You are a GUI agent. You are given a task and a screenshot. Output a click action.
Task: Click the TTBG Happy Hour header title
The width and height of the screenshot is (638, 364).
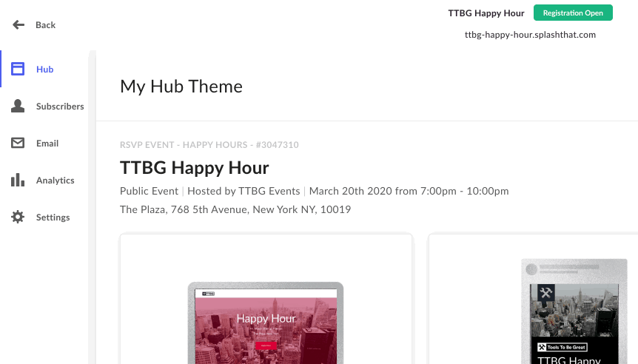tap(486, 13)
